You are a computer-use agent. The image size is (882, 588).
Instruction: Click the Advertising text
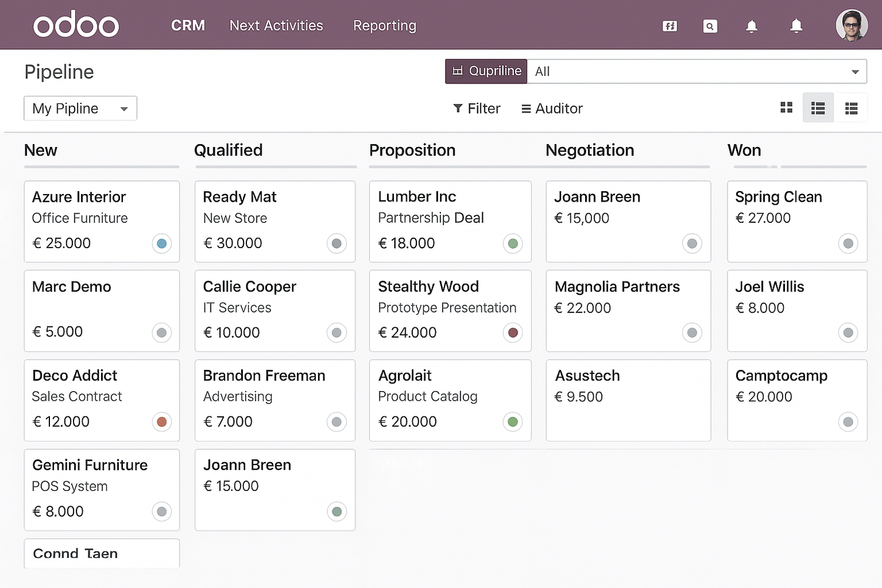pos(238,397)
